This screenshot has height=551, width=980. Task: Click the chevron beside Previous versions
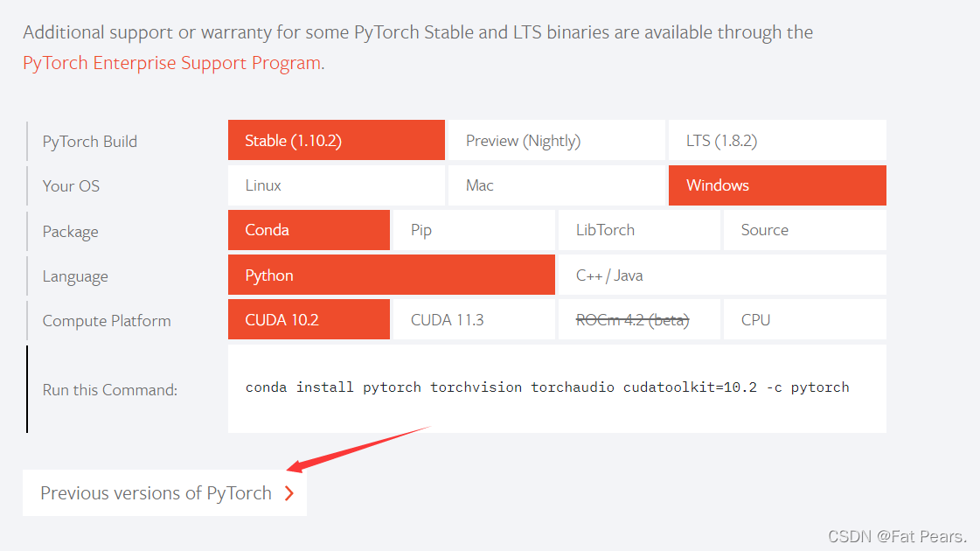(x=288, y=493)
